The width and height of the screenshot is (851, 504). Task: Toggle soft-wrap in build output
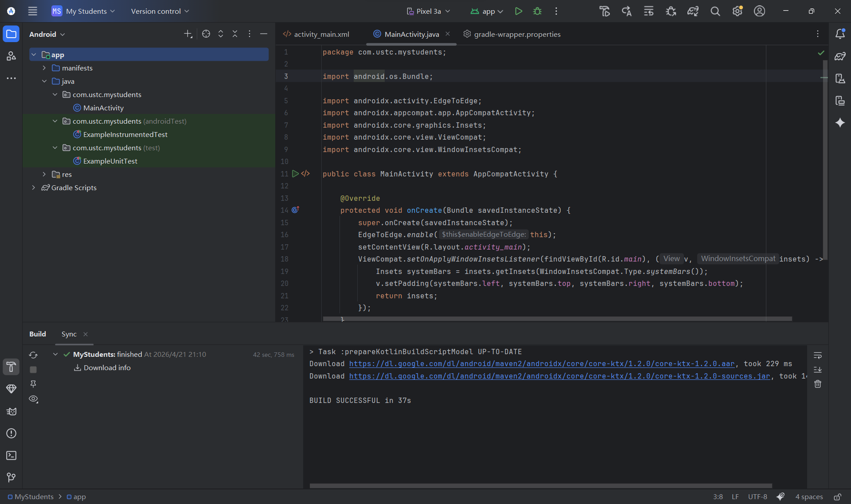tap(818, 355)
